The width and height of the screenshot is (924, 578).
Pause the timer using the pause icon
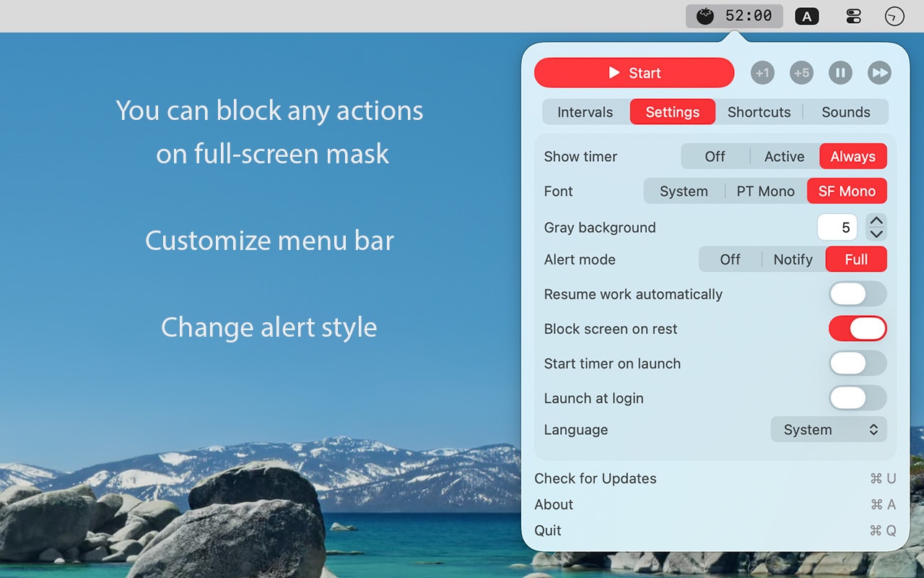pyautogui.click(x=840, y=72)
